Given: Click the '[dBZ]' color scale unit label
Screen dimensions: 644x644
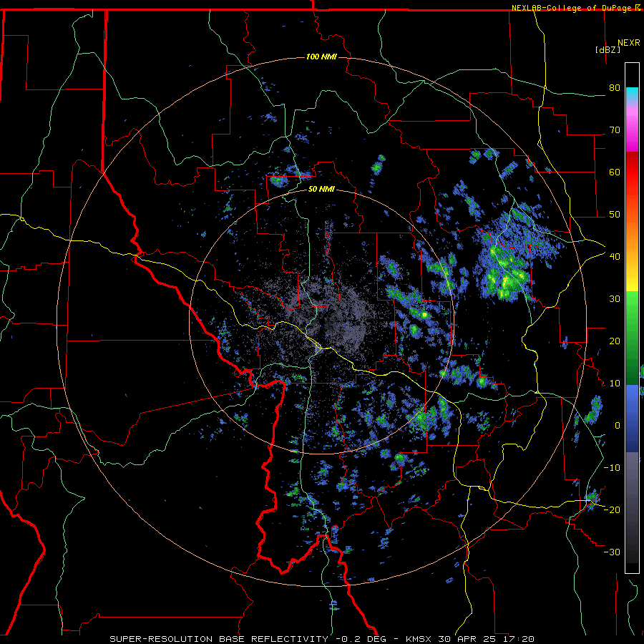Looking at the screenshot, I should coord(608,49).
